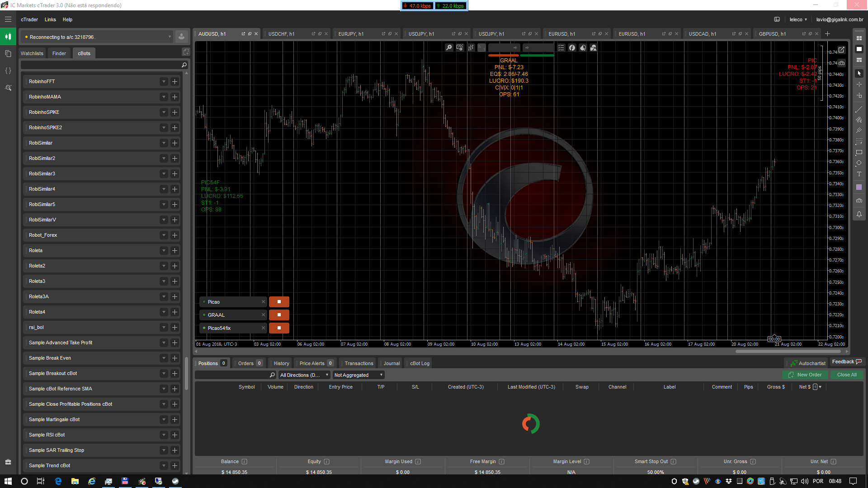
Task: Click the red sell quick-trade button
Action: click(x=503, y=48)
